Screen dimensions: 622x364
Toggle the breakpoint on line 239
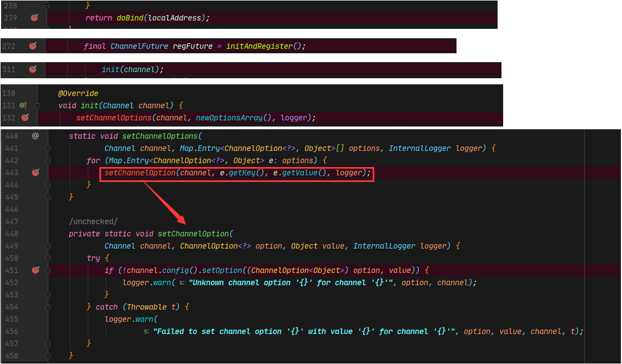point(34,18)
